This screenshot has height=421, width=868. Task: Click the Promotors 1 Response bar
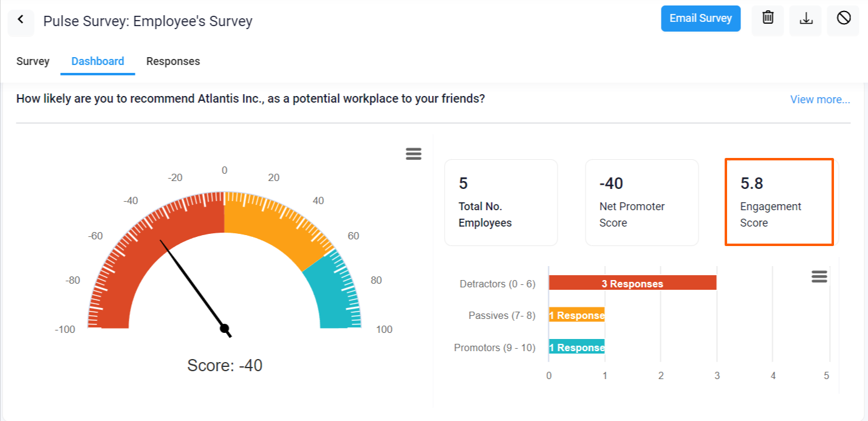[x=576, y=347]
